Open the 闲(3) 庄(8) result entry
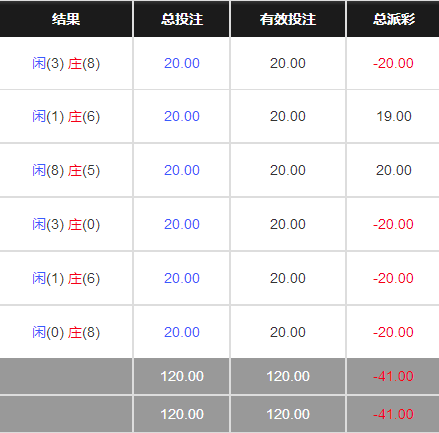Screen dimensions: 439x433 (x=66, y=63)
